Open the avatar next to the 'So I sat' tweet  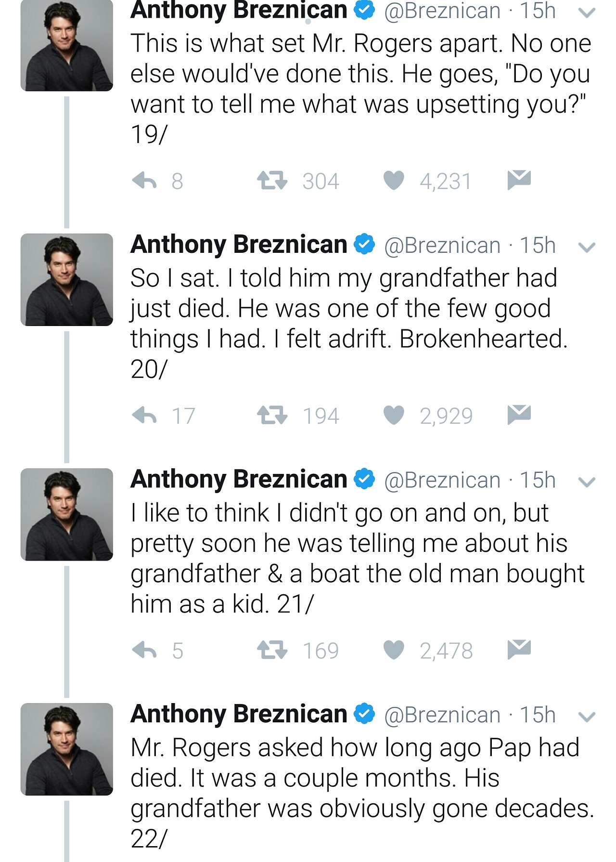pyautogui.click(x=67, y=280)
